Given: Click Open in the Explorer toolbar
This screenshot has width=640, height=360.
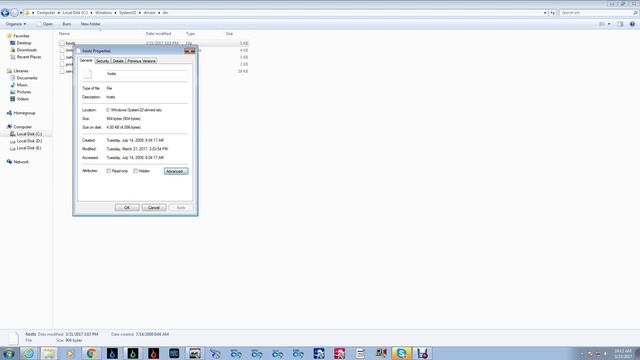Looking at the screenshot, I should 45,24.
